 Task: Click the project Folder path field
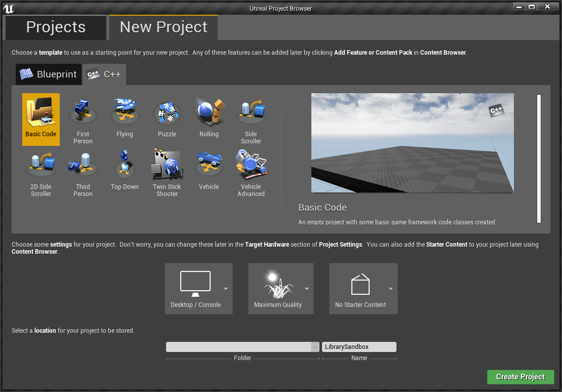point(238,347)
